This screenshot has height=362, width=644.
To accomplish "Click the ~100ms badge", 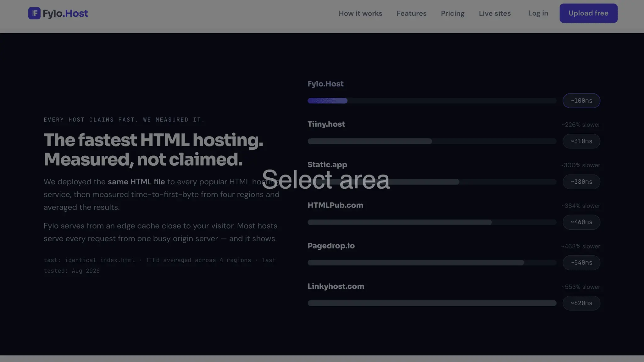I will [x=581, y=101].
